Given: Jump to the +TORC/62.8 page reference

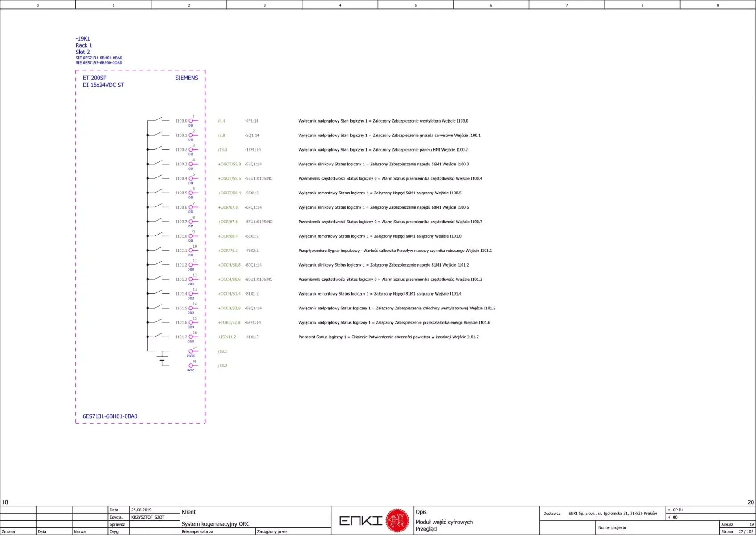Looking at the screenshot, I should [x=229, y=322].
